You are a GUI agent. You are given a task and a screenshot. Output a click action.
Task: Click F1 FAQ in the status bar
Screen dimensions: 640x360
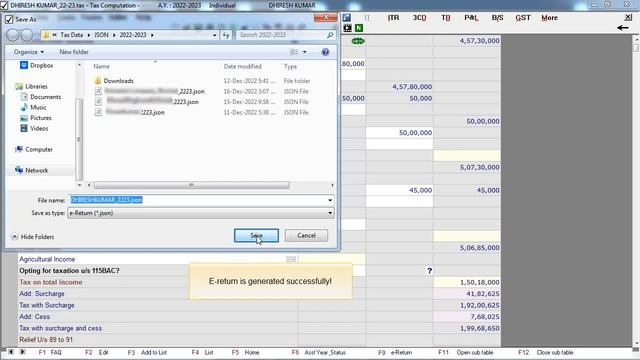tap(50, 352)
